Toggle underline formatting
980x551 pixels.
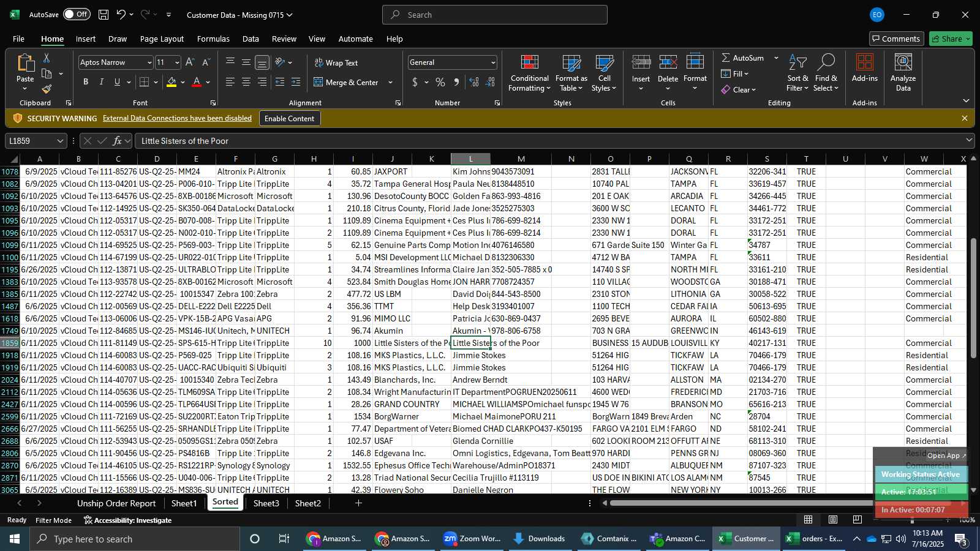[117, 82]
